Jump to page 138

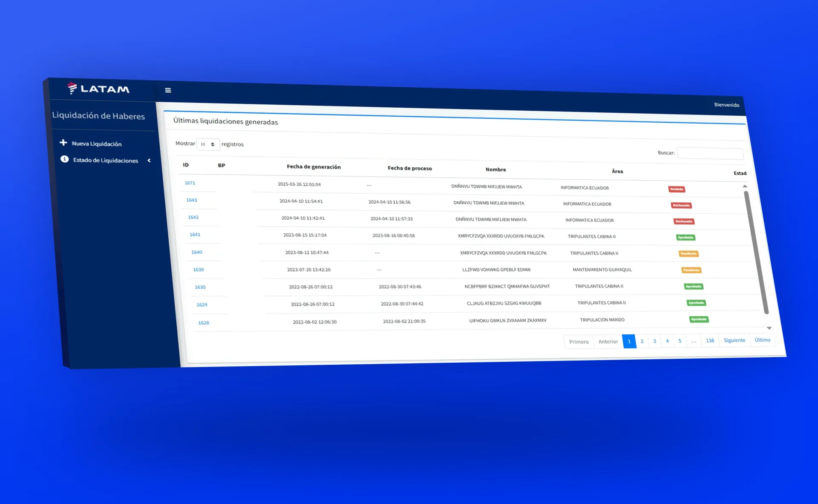tap(710, 341)
